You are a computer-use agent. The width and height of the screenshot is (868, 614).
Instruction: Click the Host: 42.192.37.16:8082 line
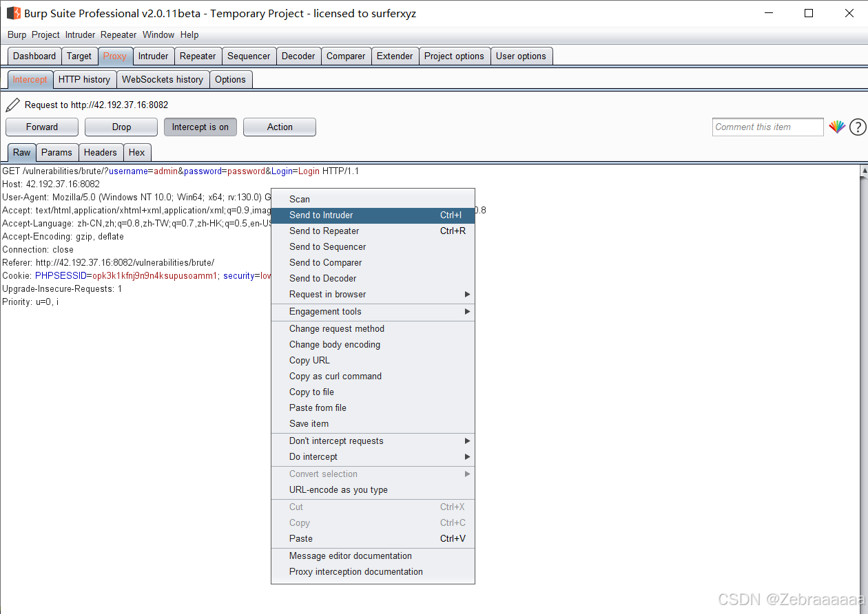tap(51, 184)
